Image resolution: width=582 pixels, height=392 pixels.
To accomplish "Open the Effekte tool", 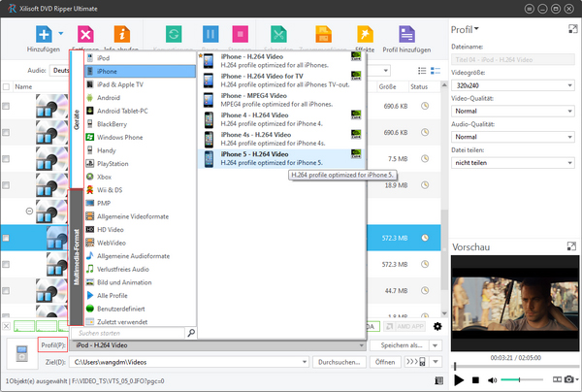I will tap(365, 35).
